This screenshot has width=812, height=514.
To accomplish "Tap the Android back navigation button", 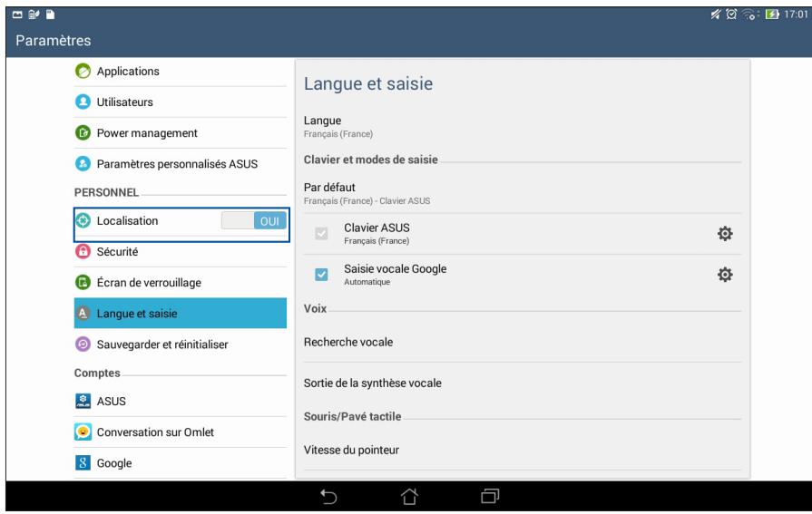I will click(328, 497).
